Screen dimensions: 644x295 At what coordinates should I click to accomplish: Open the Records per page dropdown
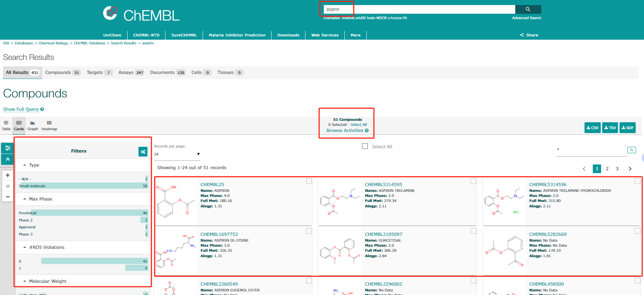(177, 154)
